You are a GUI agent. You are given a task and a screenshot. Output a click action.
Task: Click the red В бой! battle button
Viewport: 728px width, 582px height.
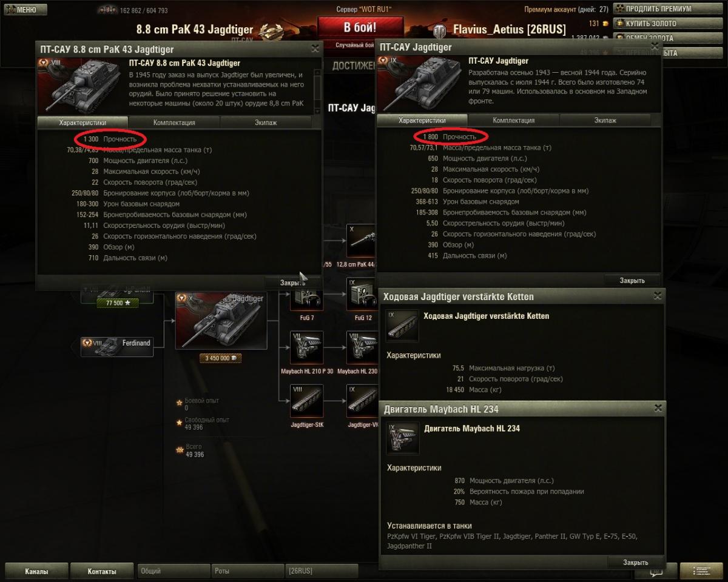tap(360, 28)
